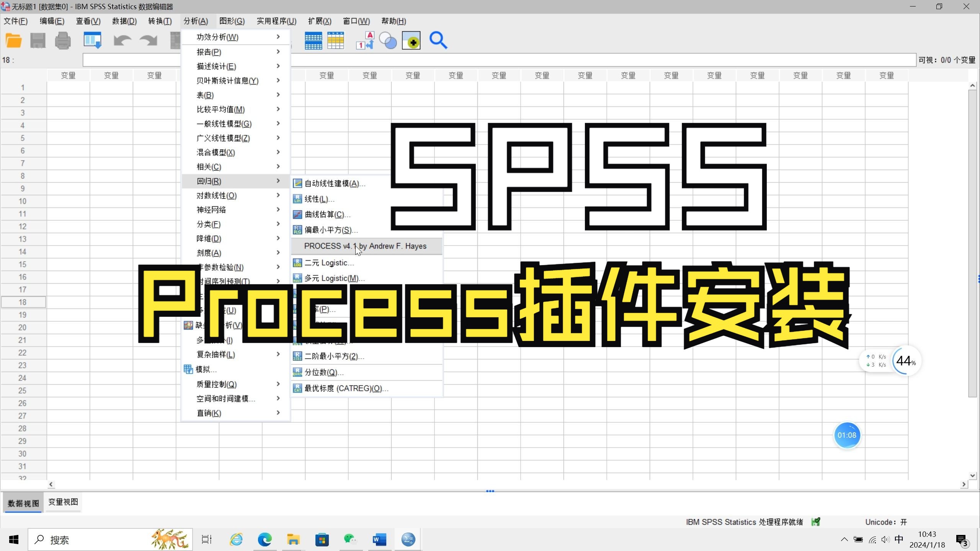Open the Recall recent dialogs icon
980x551 pixels.
[93, 41]
